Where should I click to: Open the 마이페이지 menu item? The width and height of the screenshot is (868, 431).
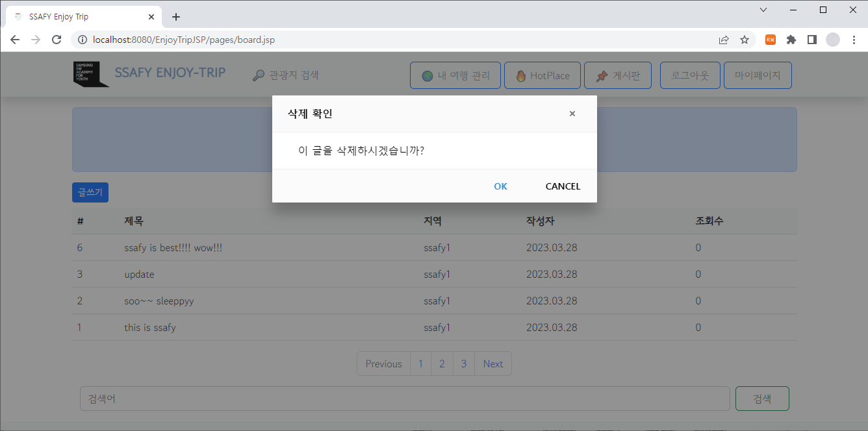(x=758, y=75)
